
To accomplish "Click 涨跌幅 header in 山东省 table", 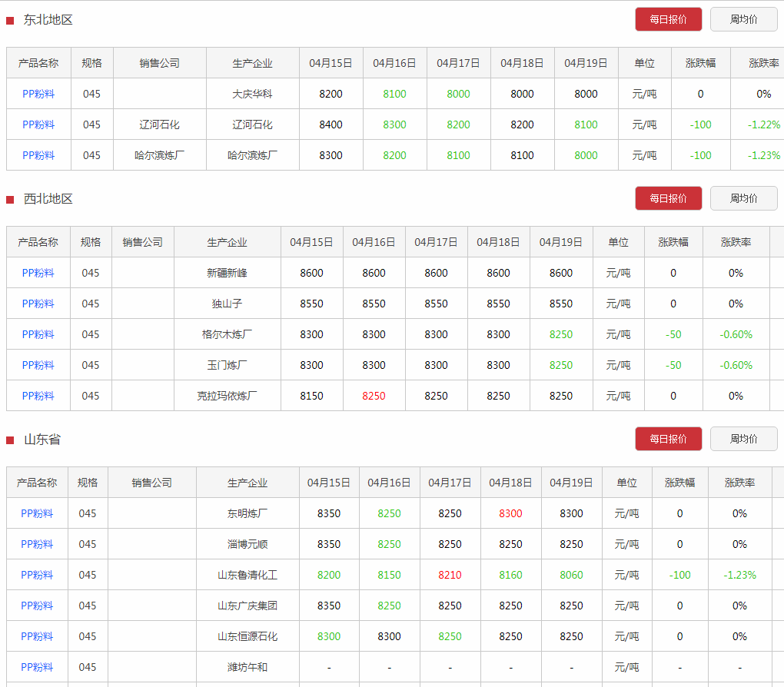I will 680,483.
